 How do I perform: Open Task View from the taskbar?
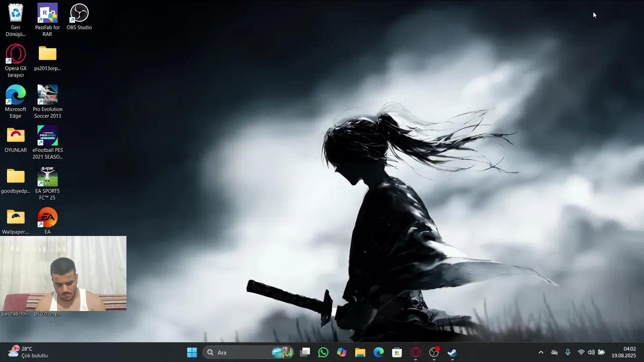tap(305, 352)
